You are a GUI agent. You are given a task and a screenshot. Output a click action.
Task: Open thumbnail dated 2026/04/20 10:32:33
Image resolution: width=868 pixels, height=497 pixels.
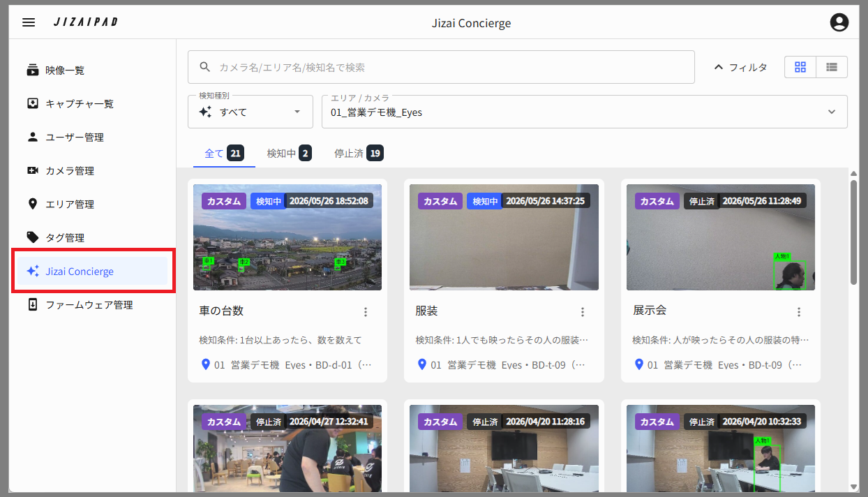(721, 448)
